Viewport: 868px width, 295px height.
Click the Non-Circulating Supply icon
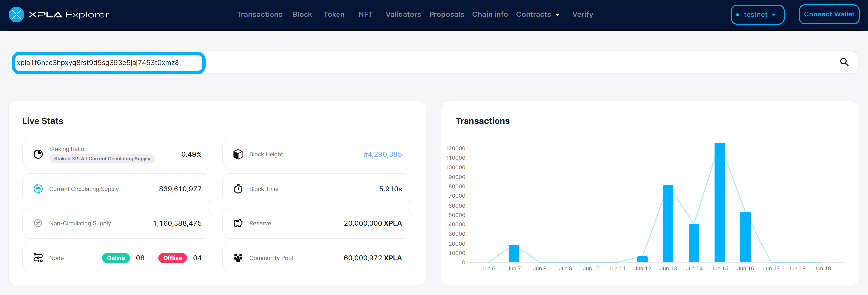point(38,223)
